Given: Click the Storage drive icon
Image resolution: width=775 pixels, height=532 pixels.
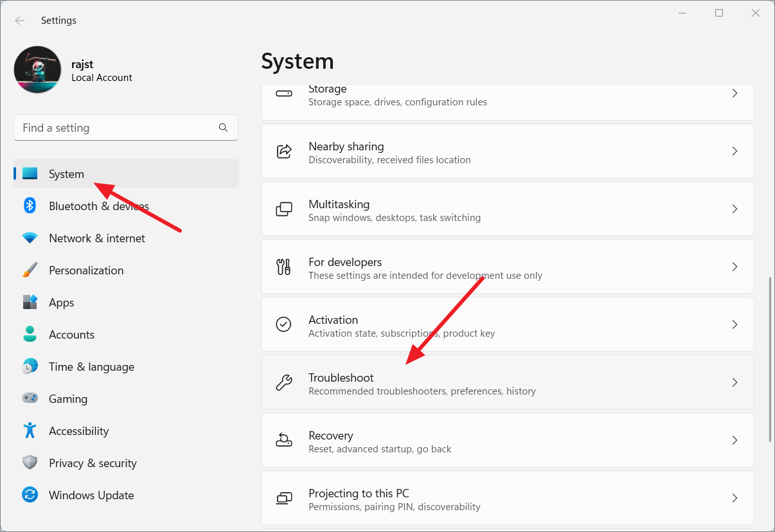Looking at the screenshot, I should tap(283, 94).
